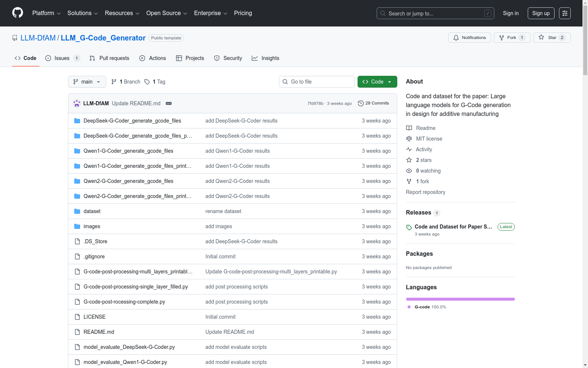Expand the Open Source menu

(167, 13)
